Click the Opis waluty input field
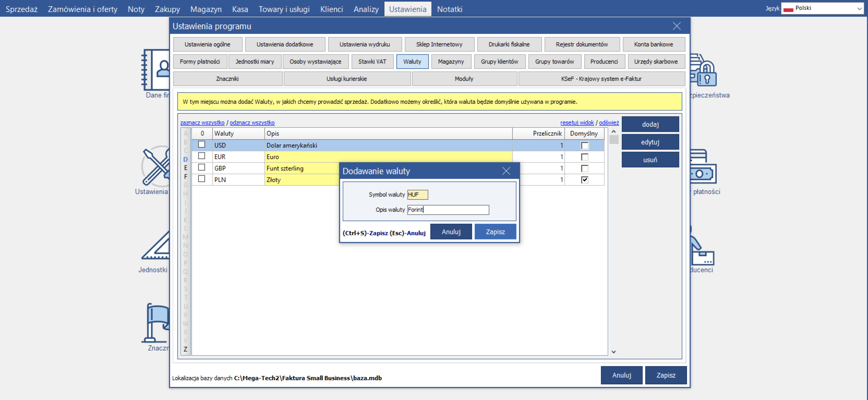 (448, 210)
